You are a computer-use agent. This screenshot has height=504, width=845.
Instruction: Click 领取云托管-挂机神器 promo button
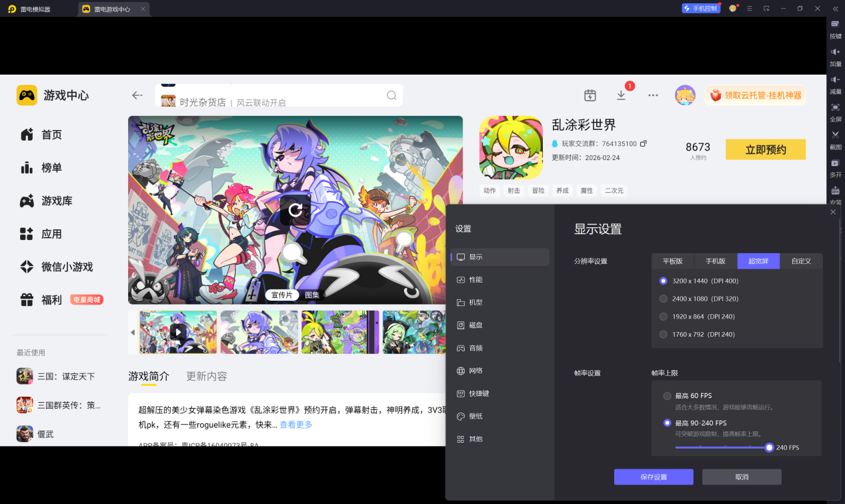[x=756, y=95]
